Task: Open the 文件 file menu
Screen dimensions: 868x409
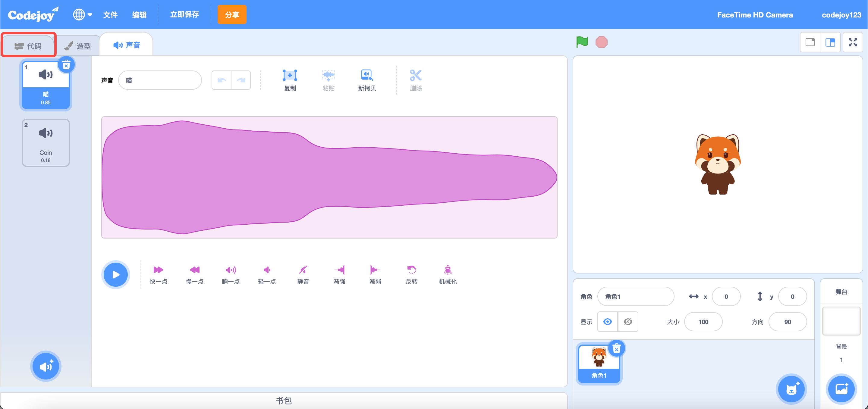Action: 110,15
